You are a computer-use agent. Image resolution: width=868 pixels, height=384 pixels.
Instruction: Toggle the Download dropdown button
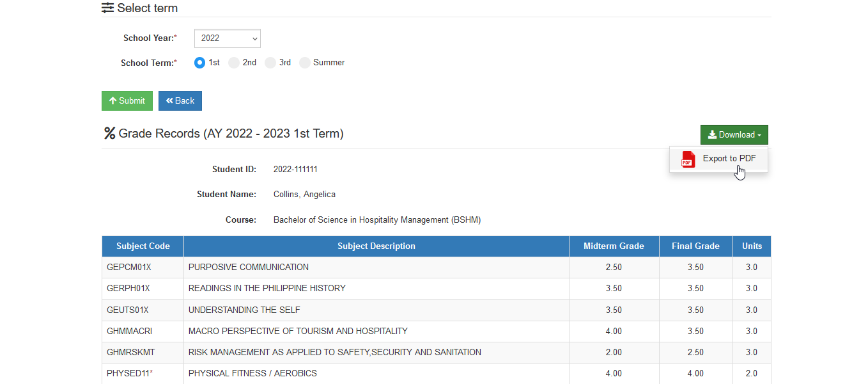point(734,134)
